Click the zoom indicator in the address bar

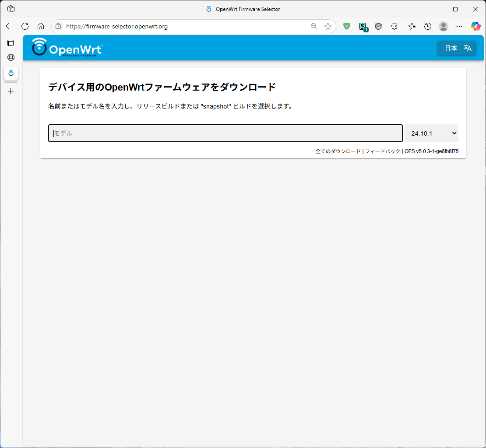313,26
